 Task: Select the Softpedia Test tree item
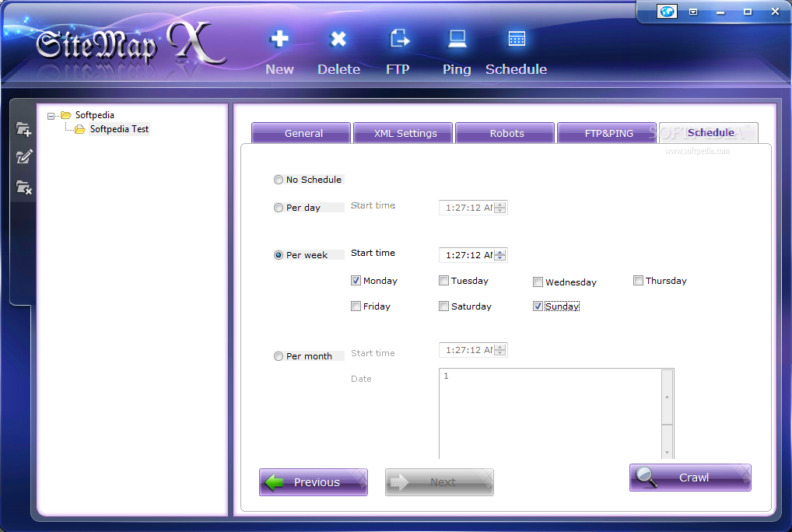point(119,129)
